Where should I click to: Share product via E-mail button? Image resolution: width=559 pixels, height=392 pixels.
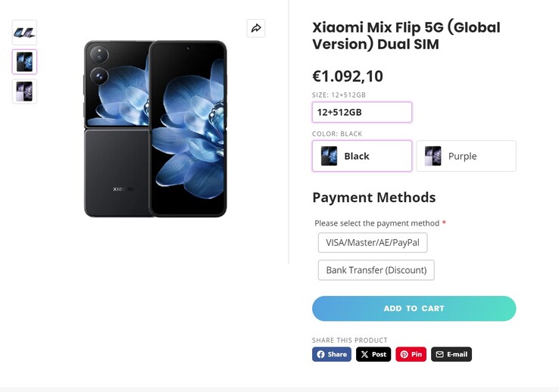451,354
